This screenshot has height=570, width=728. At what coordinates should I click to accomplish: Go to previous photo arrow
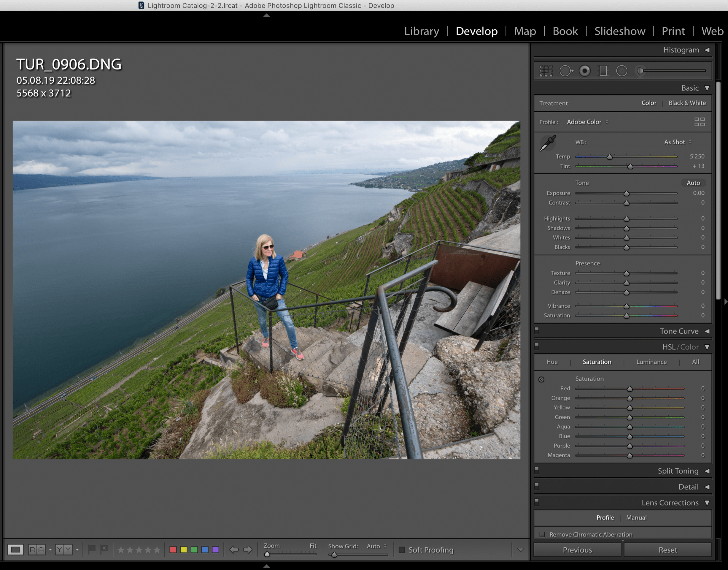click(234, 550)
